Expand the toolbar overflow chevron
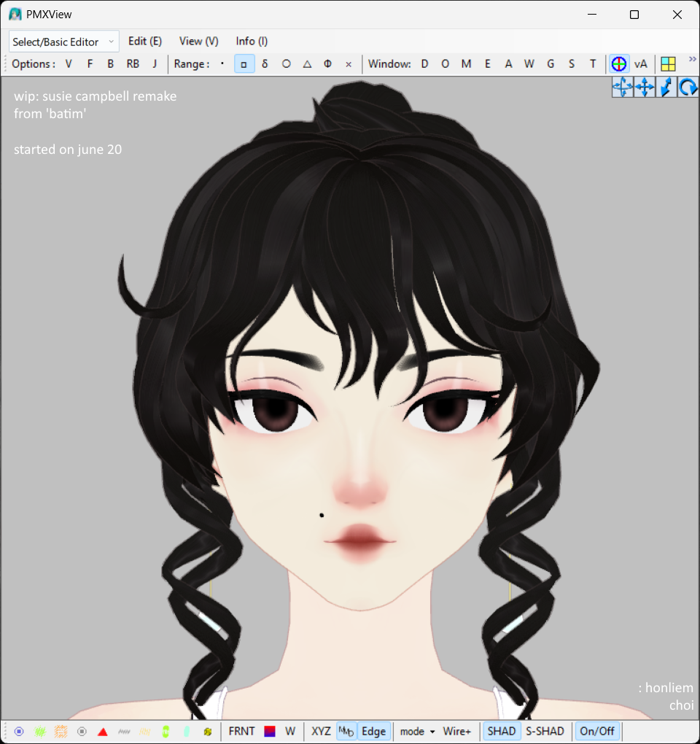Viewport: 700px width, 744px height. tap(693, 59)
